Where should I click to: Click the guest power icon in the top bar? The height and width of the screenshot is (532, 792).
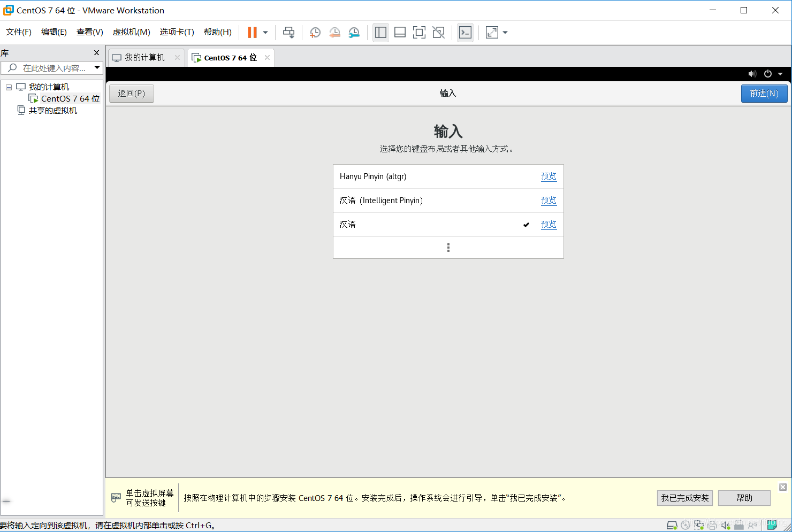coord(768,74)
